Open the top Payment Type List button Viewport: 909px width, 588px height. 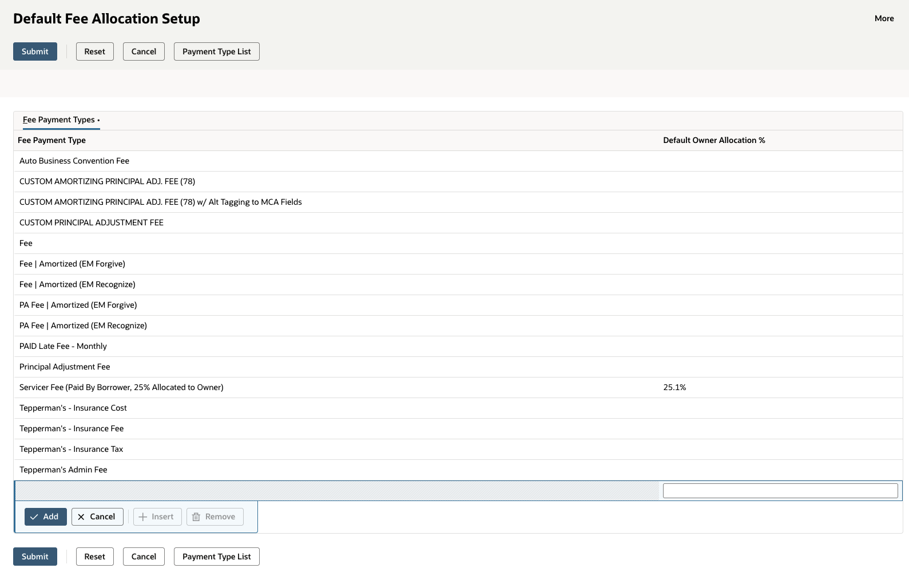coord(217,51)
